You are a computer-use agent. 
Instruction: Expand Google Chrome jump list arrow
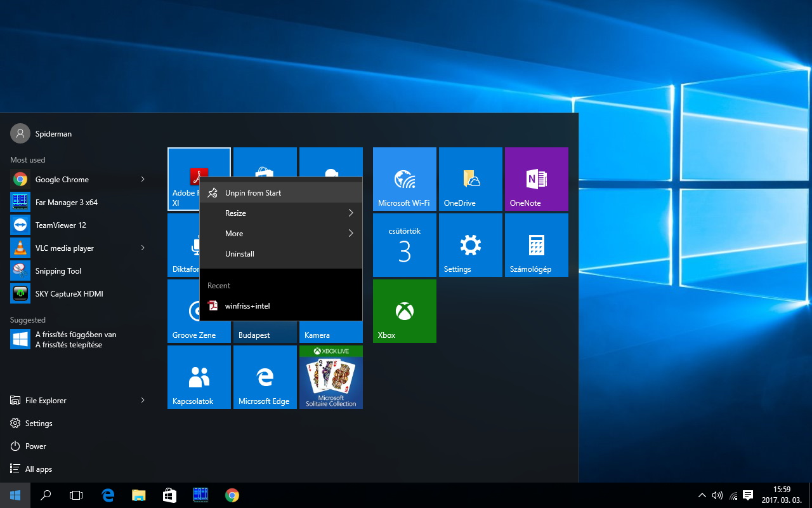pyautogui.click(x=143, y=180)
